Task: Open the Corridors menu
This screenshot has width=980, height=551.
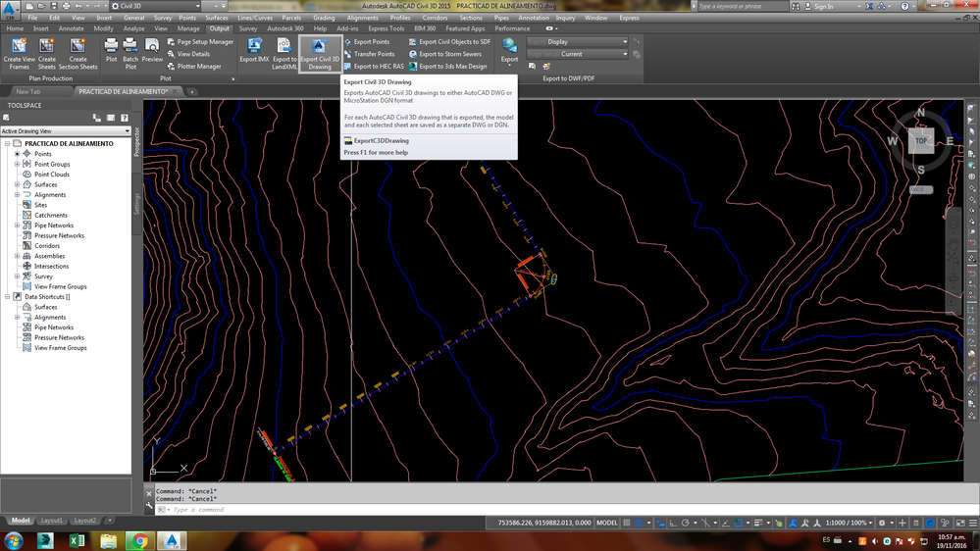Action: click(x=435, y=18)
